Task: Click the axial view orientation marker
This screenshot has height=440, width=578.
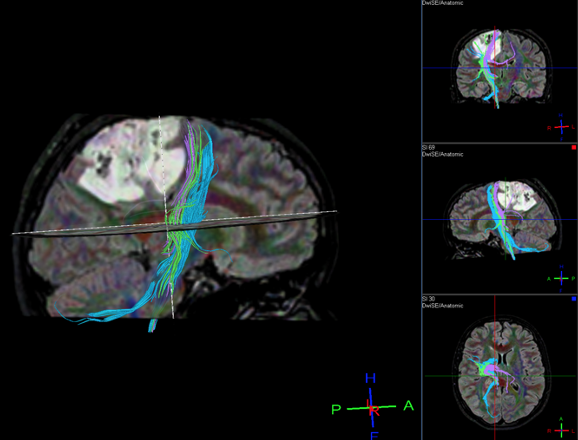Action: [561, 430]
